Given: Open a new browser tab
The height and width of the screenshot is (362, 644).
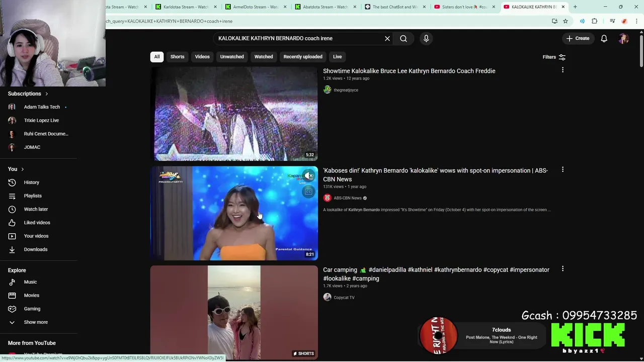Looking at the screenshot, I should pos(575,7).
